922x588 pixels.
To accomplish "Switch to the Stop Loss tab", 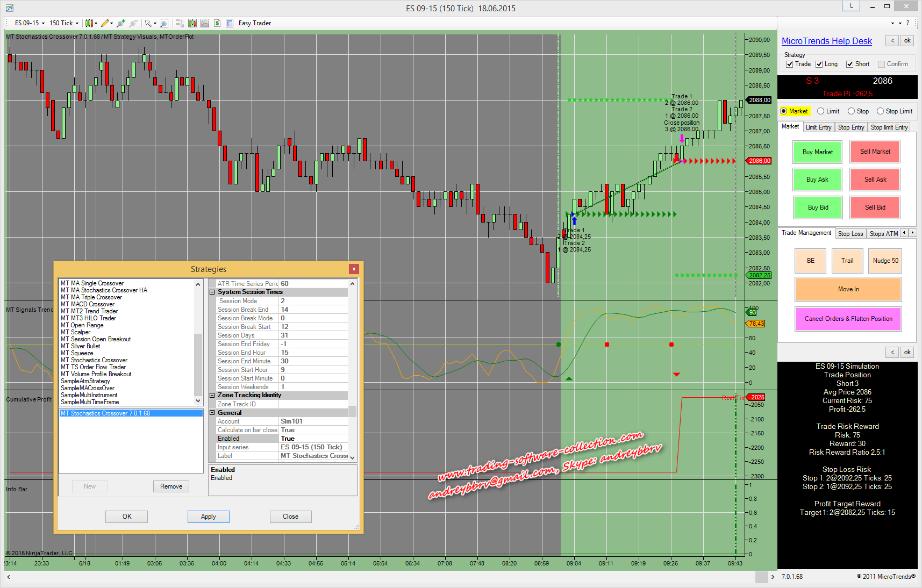I will (x=850, y=233).
